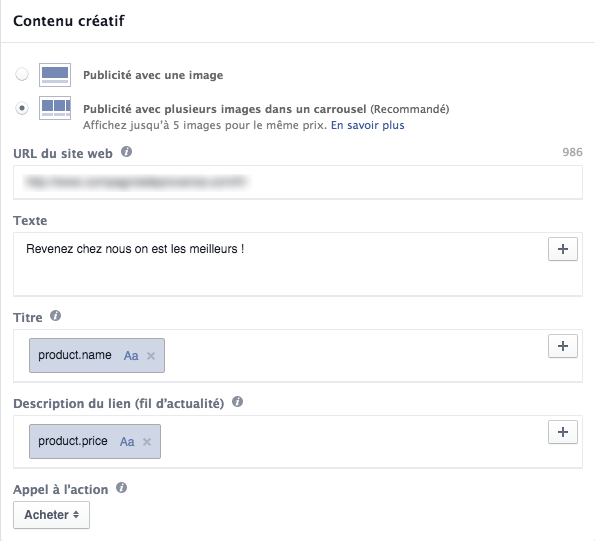Viewport: 595px width, 541px height.
Task: Open formatting Aa on product.price tag
Action: (127, 442)
